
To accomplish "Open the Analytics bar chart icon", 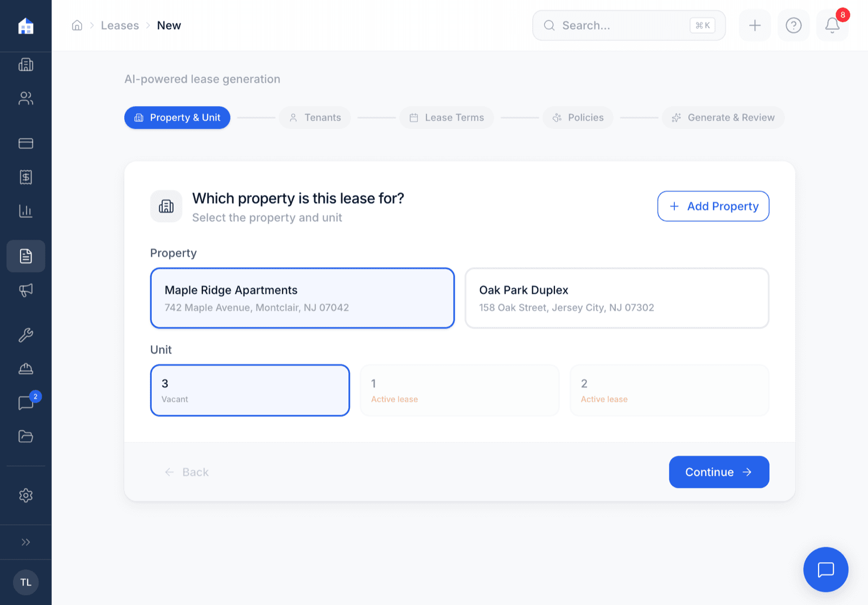I will (25, 211).
